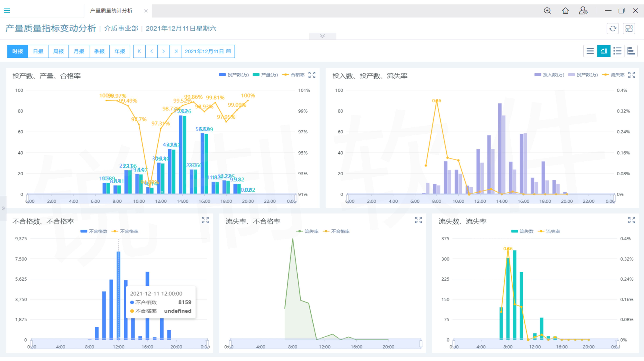Jump to last period button
Image resolution: width=644 pixels, height=361 pixels.
[x=176, y=51]
